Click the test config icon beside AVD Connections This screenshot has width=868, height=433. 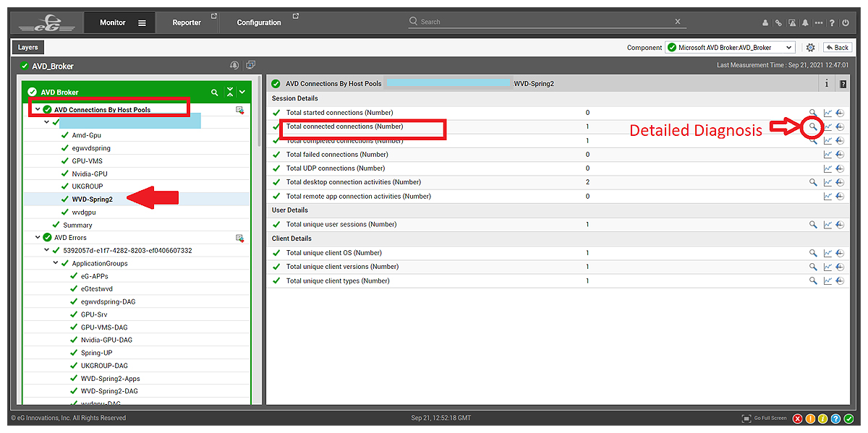pos(239,110)
